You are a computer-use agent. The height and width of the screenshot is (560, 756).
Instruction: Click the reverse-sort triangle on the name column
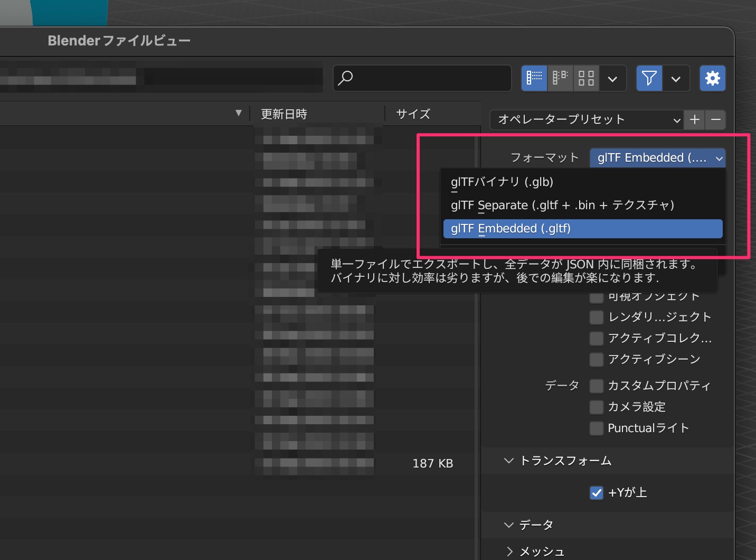[x=239, y=113]
